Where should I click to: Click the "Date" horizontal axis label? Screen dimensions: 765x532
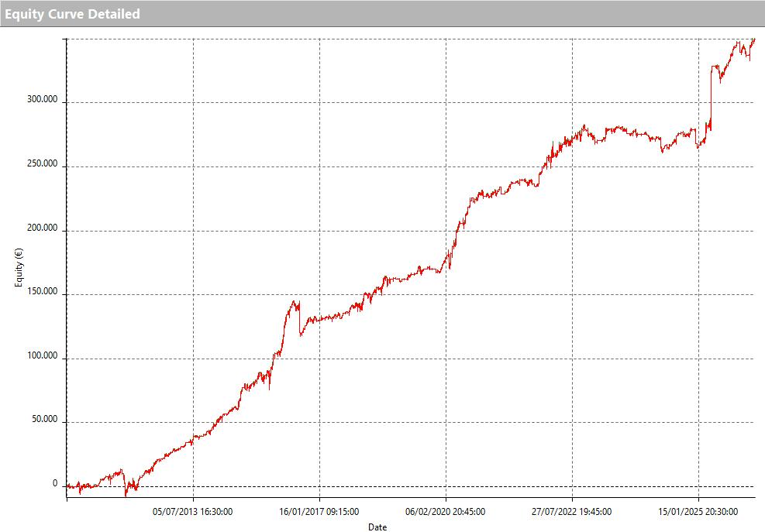tap(377, 527)
